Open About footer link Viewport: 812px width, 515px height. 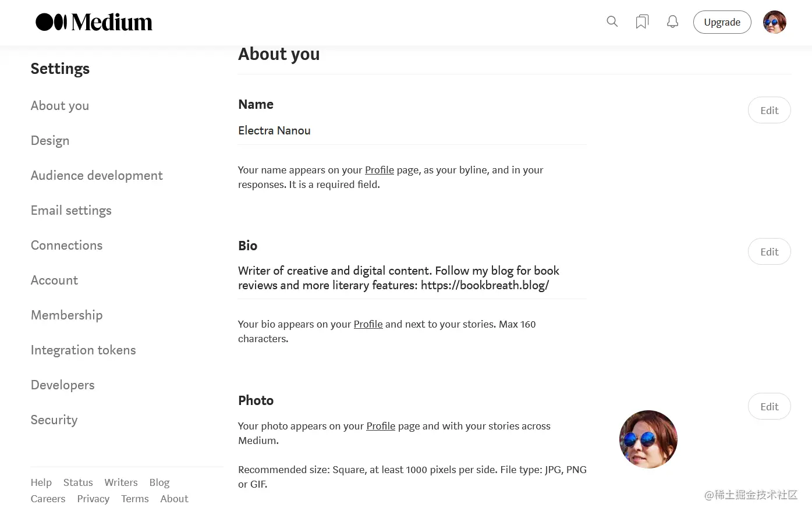(x=175, y=499)
